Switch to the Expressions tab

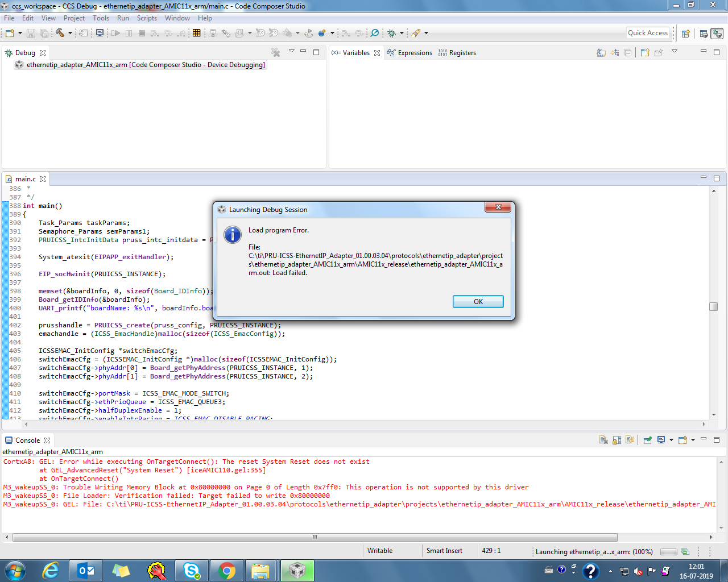click(x=409, y=53)
